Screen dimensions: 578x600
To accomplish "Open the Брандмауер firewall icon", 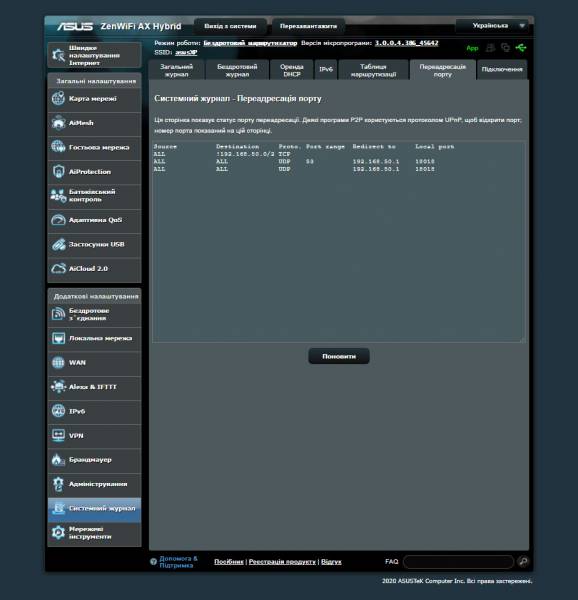I will tap(58, 460).
